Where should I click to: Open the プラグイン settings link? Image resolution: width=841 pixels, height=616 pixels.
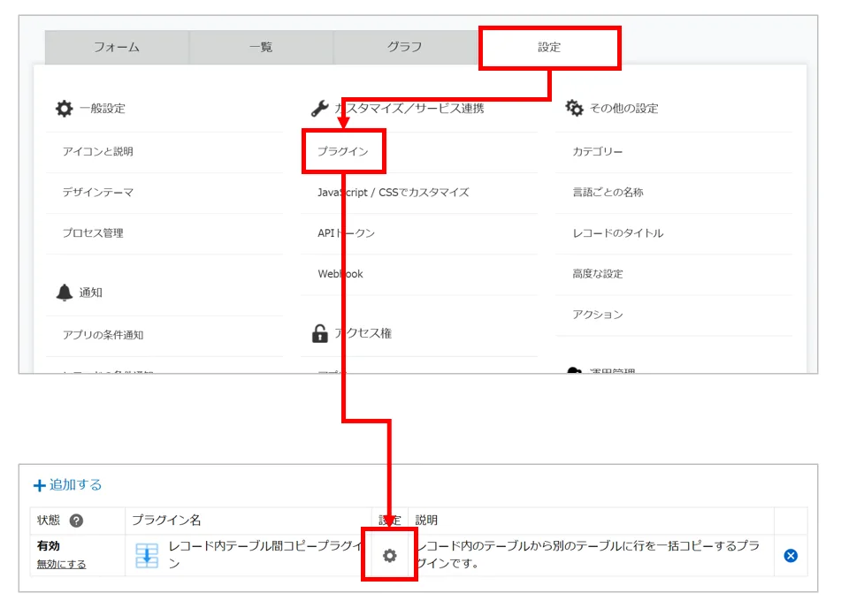coord(343,152)
